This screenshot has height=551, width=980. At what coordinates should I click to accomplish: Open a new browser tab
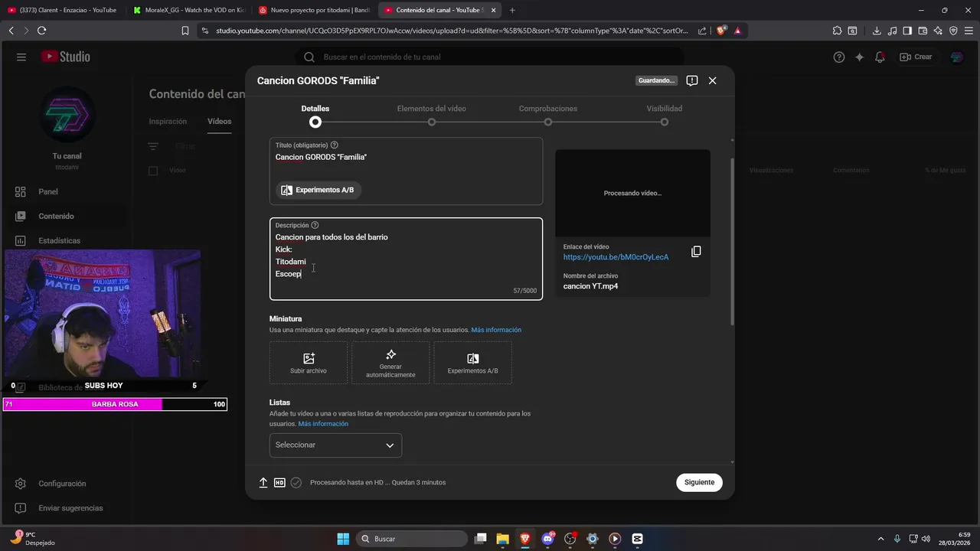512,10
